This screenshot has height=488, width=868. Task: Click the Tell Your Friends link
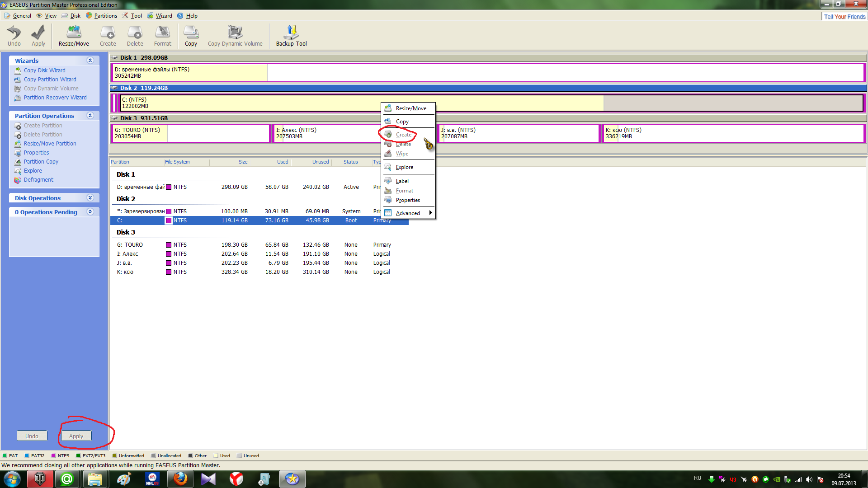coord(844,17)
